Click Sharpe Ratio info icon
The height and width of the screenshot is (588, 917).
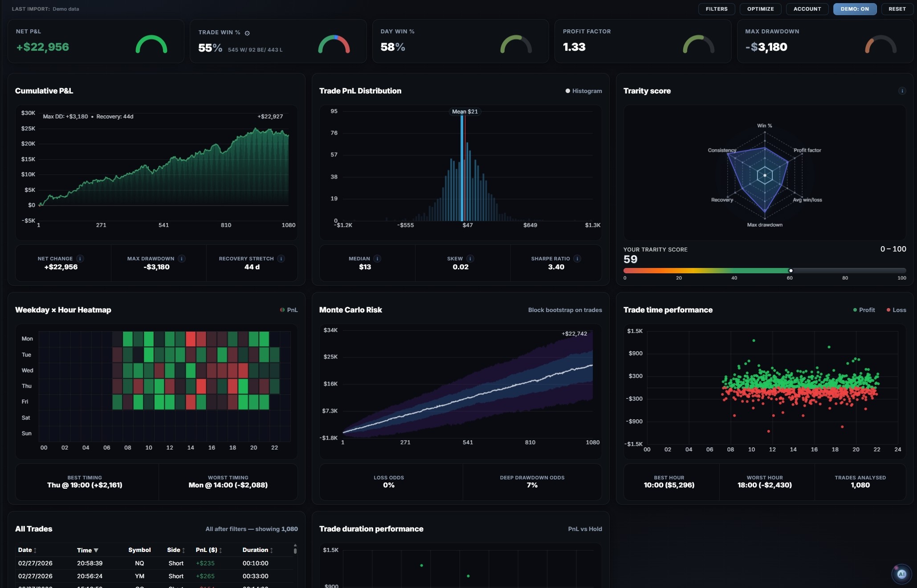click(577, 259)
